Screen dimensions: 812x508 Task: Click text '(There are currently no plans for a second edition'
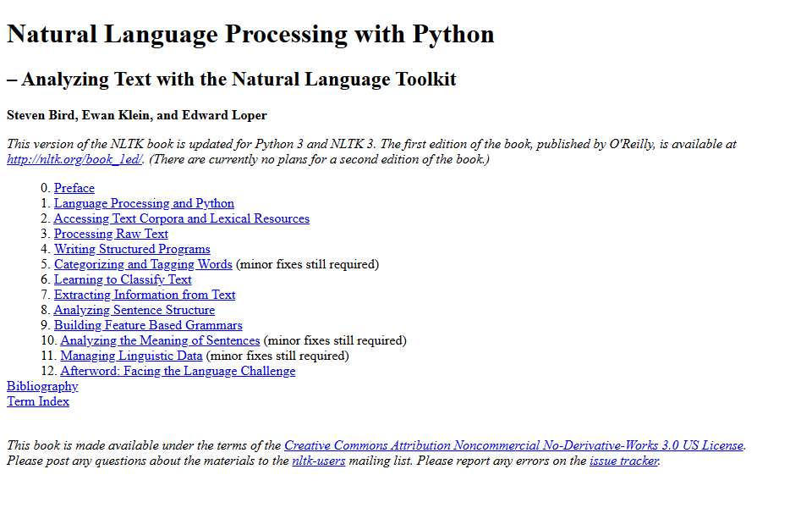click(299, 160)
